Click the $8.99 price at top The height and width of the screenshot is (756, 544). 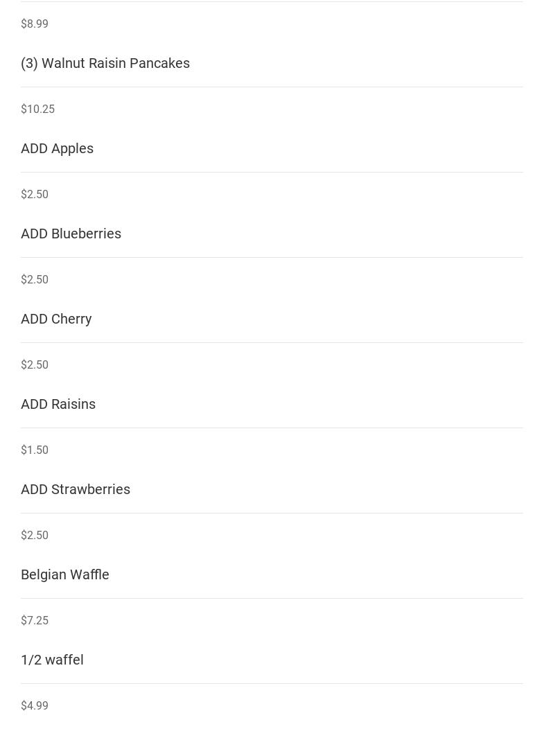point(34,24)
